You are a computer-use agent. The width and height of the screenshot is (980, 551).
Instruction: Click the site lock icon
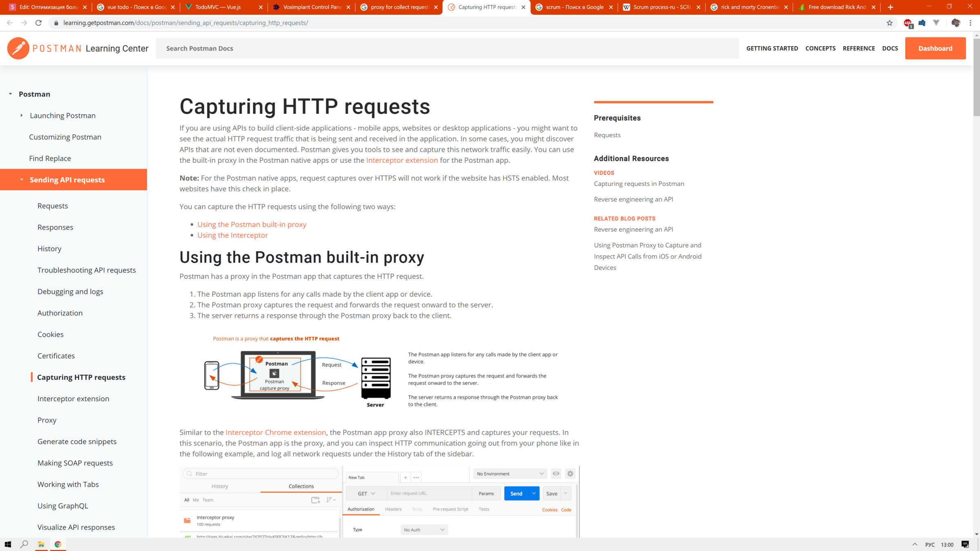click(x=56, y=23)
